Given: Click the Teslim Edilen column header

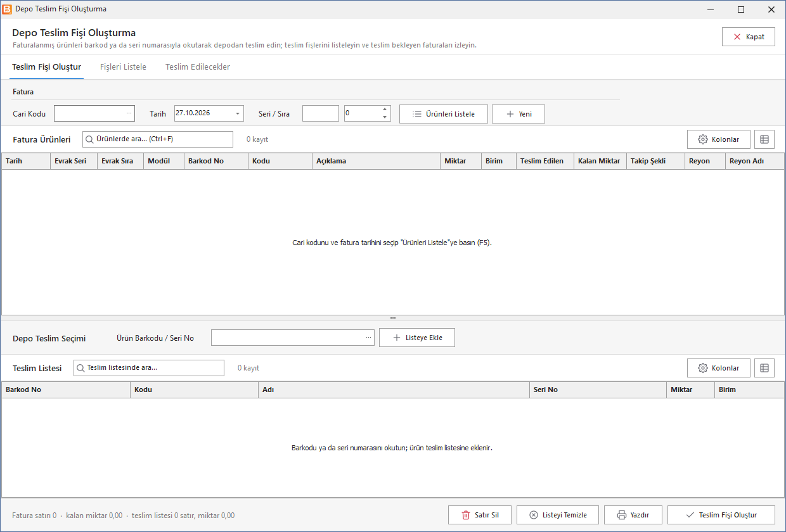Looking at the screenshot, I should click(545, 161).
